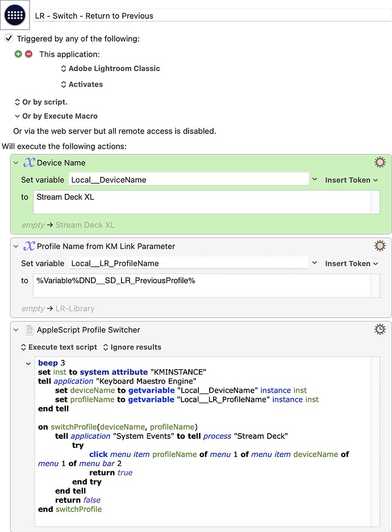
Task: Click Insert Token in Profile Name action
Action: pyautogui.click(x=351, y=264)
